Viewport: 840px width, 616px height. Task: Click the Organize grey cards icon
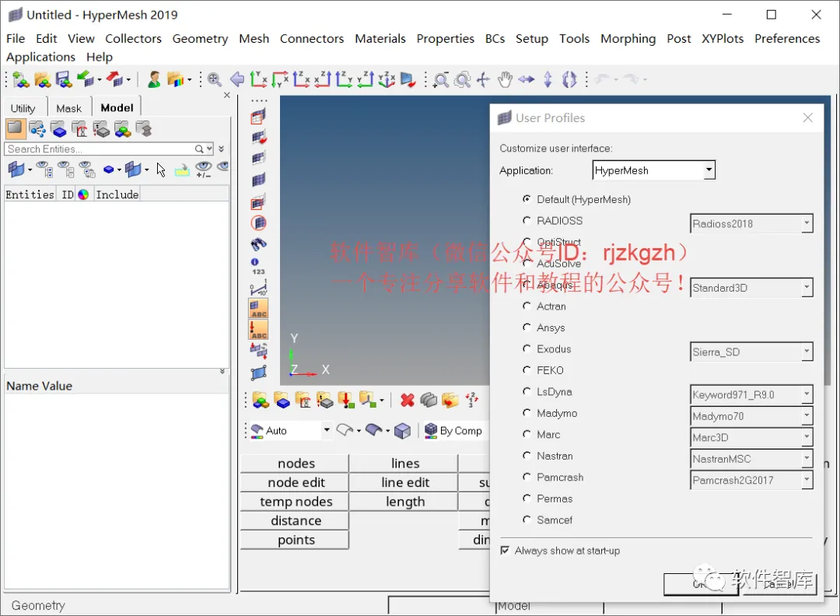point(429,400)
